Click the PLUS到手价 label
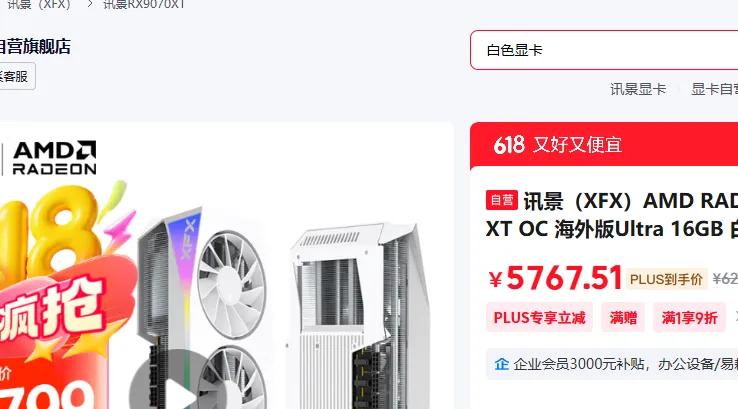This screenshot has height=409, width=738. [x=666, y=280]
